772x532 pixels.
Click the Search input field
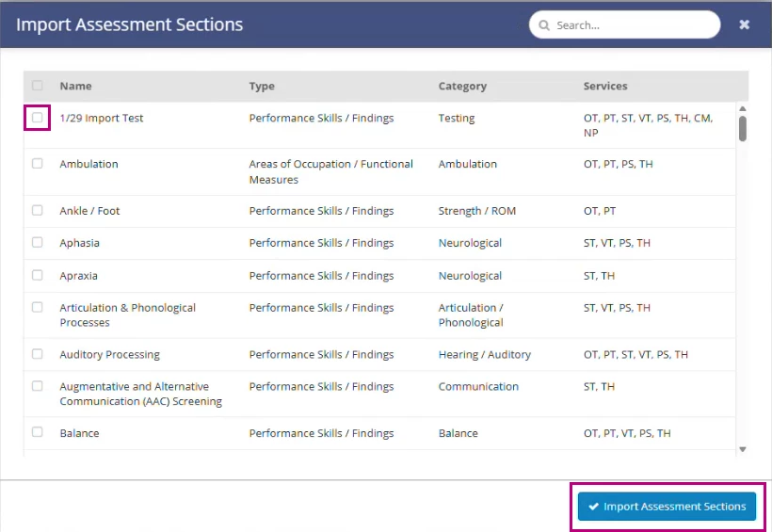click(624, 24)
